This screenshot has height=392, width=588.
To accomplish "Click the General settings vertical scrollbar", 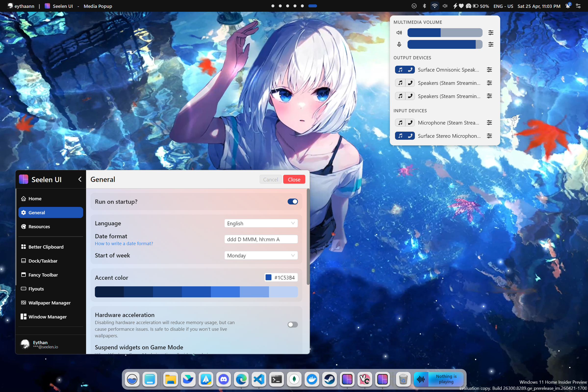I will point(308,237).
